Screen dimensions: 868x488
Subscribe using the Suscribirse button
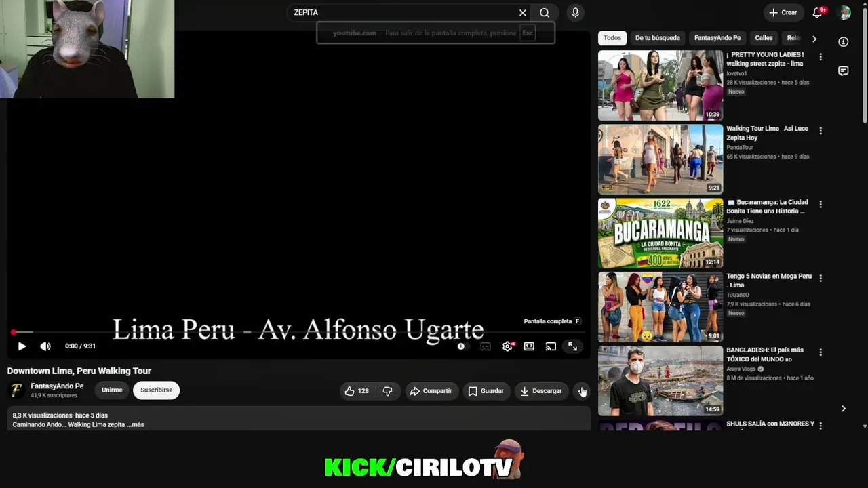point(157,390)
